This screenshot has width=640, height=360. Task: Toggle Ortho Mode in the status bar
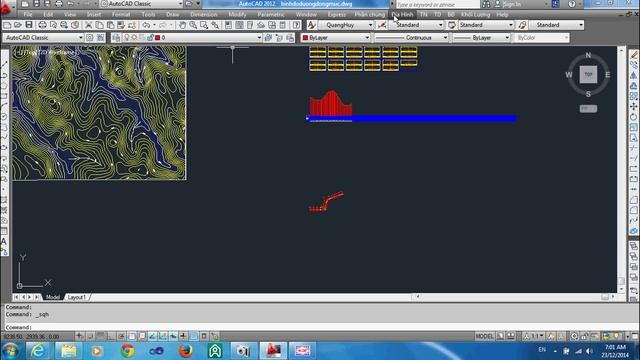tap(111, 336)
